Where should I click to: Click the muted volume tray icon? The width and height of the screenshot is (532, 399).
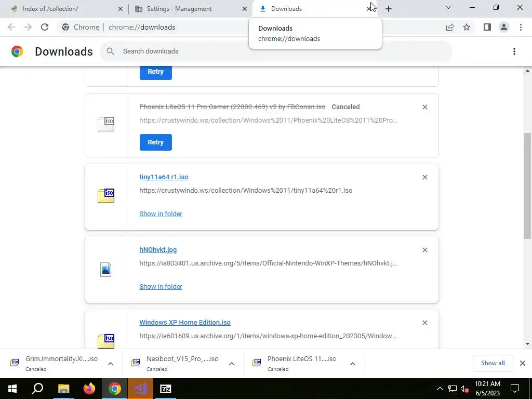pyautogui.click(x=464, y=389)
